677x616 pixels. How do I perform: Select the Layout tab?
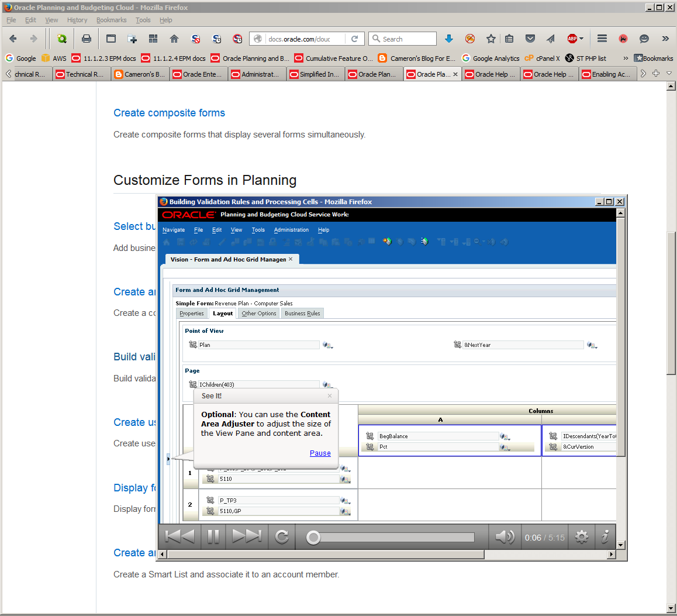point(223,313)
